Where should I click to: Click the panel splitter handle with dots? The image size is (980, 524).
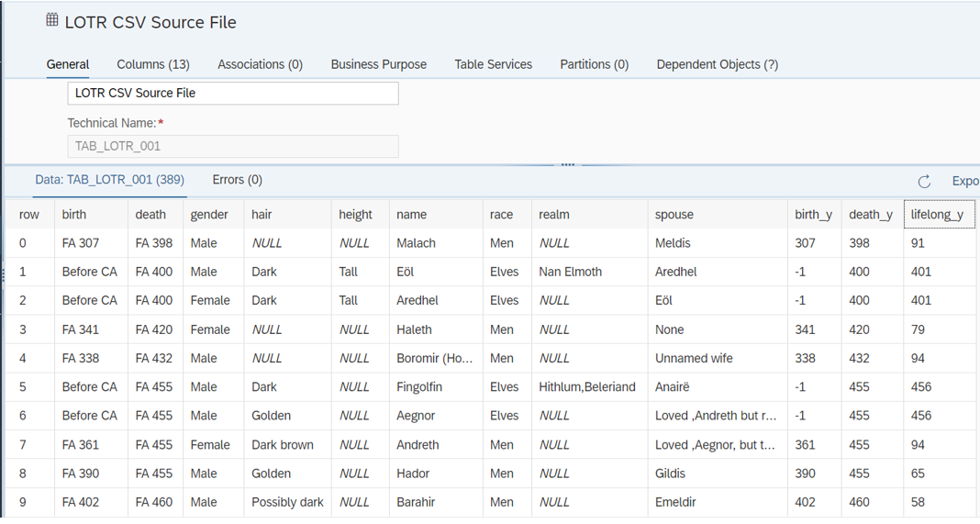[x=567, y=164]
